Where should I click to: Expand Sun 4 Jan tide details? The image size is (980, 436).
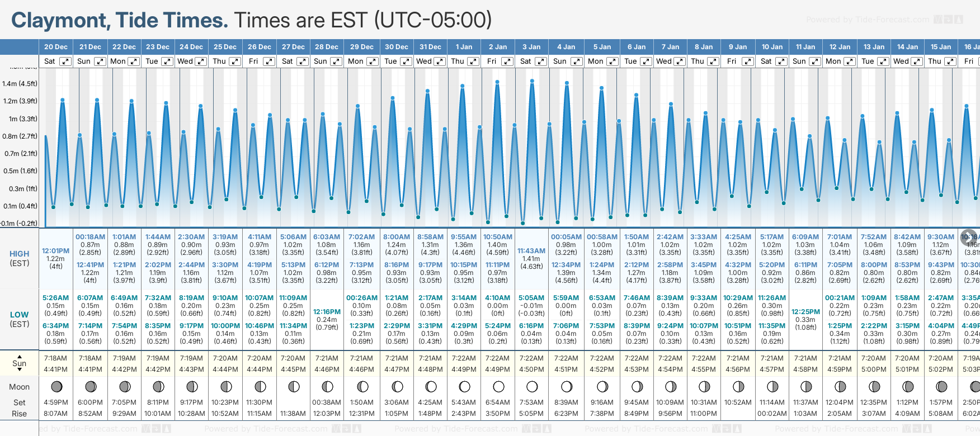[576, 61]
